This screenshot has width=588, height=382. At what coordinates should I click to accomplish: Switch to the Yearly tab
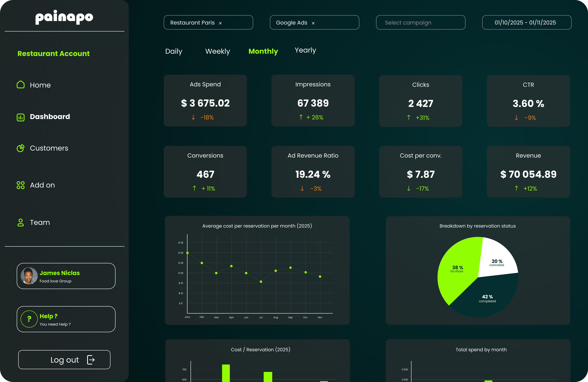(305, 50)
